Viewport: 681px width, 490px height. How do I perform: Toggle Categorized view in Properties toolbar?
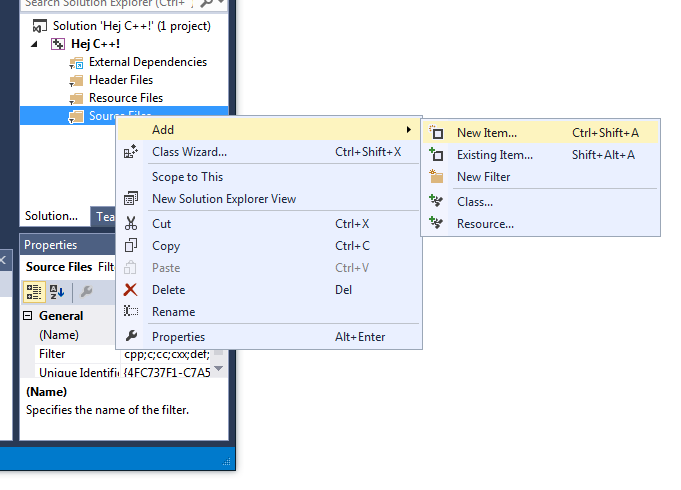tap(33, 291)
